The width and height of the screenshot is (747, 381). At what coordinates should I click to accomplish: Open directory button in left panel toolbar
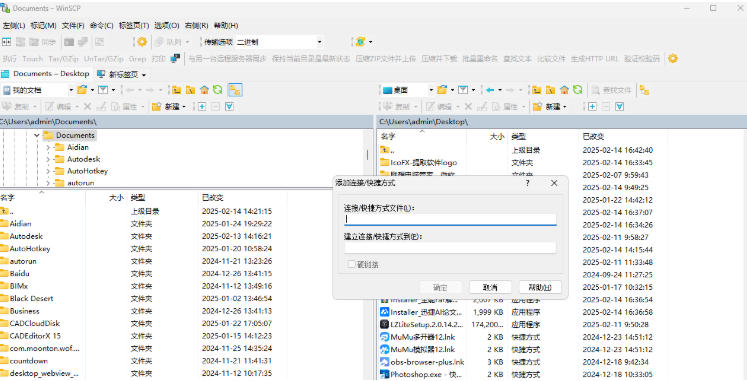[x=82, y=90]
